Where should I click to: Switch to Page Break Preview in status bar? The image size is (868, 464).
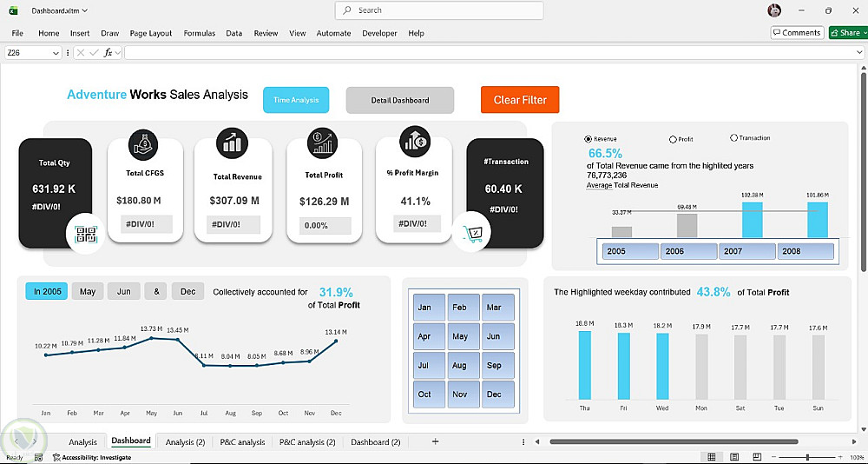click(757, 457)
